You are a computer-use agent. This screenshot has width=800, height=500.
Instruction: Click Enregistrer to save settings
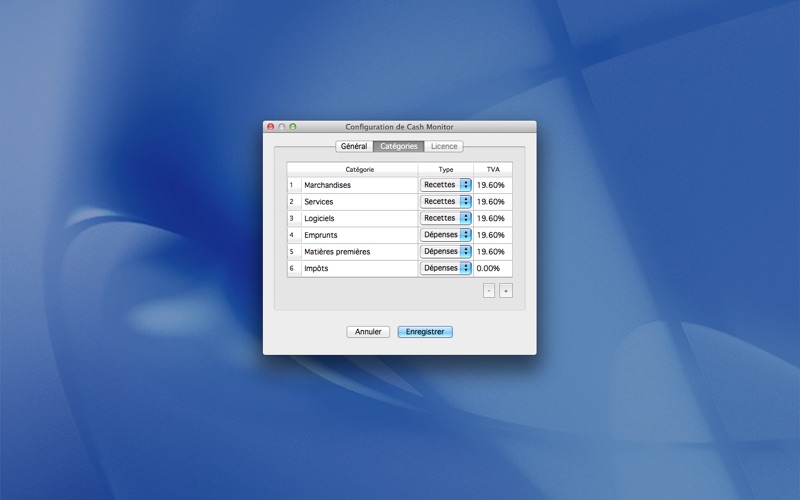click(x=425, y=332)
